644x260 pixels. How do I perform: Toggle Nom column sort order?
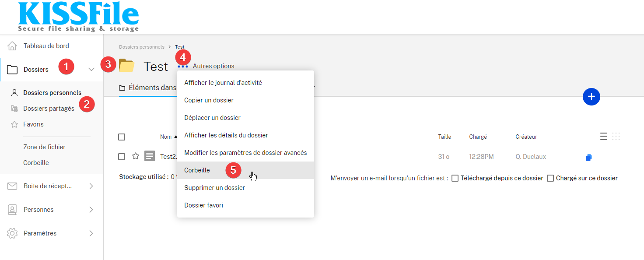168,136
